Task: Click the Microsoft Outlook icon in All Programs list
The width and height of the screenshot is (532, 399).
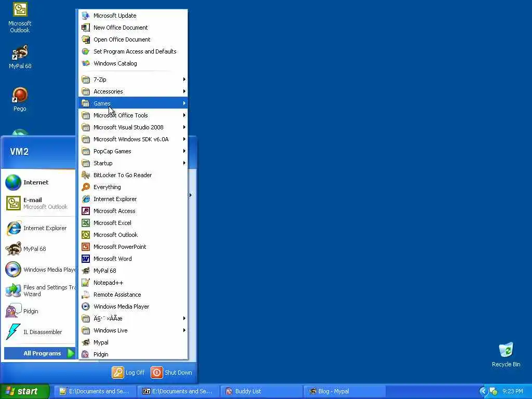Action: tap(86, 235)
